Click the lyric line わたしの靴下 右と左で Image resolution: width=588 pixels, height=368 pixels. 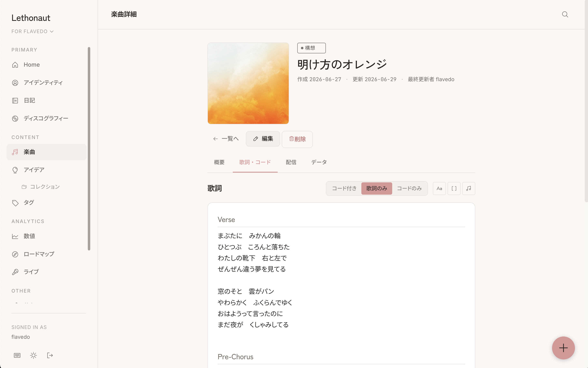coord(252,258)
